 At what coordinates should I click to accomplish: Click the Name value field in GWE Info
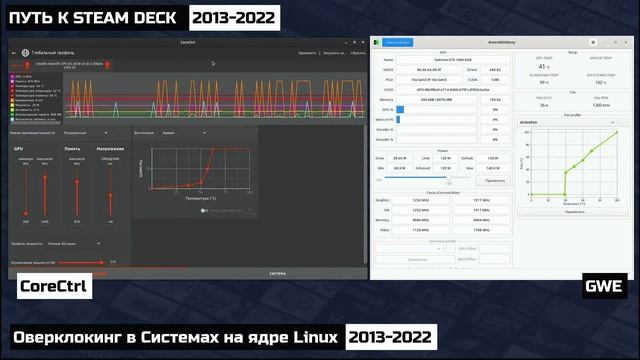pos(453,60)
